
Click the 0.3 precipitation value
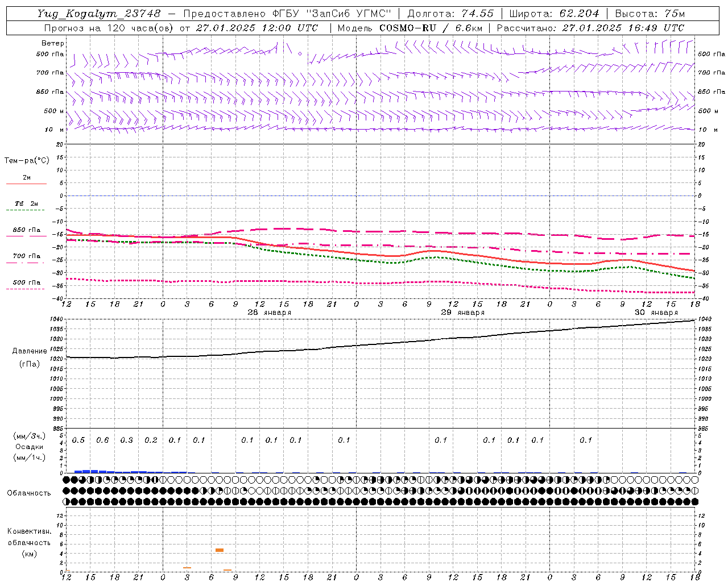point(127,440)
